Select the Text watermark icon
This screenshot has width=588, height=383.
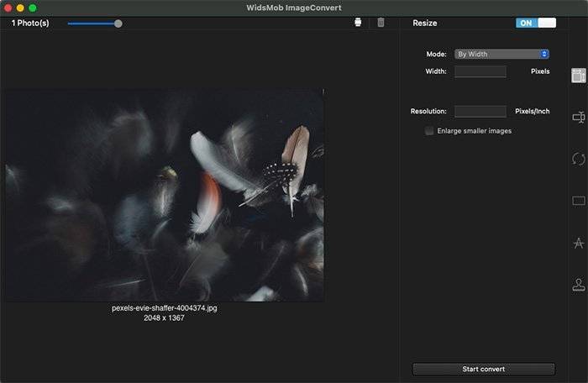click(578, 243)
